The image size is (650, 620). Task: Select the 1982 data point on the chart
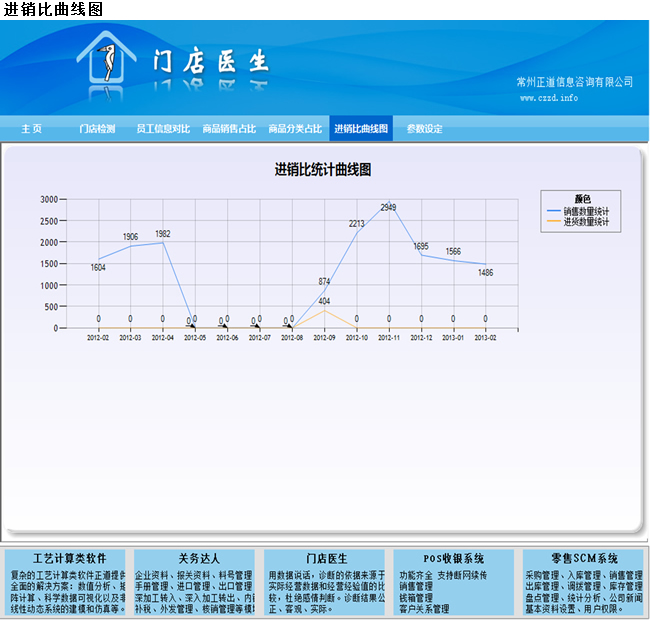click(162, 243)
